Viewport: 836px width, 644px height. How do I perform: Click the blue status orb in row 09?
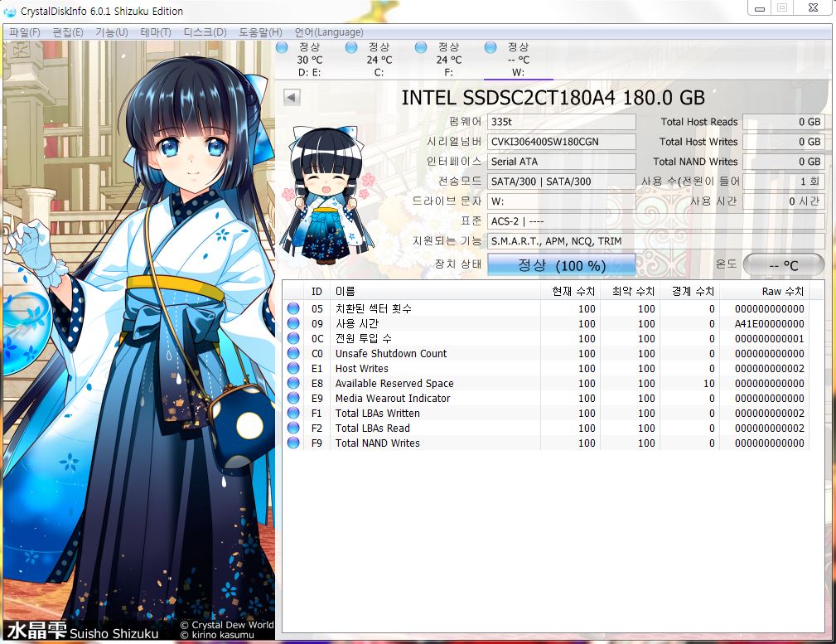pyautogui.click(x=293, y=323)
